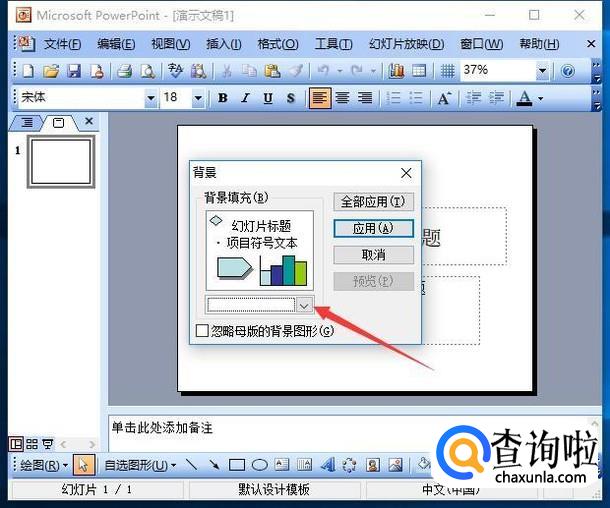Screen dimensions: 610x508
Task: Click the Select Objects pointer tool
Action: (84, 465)
